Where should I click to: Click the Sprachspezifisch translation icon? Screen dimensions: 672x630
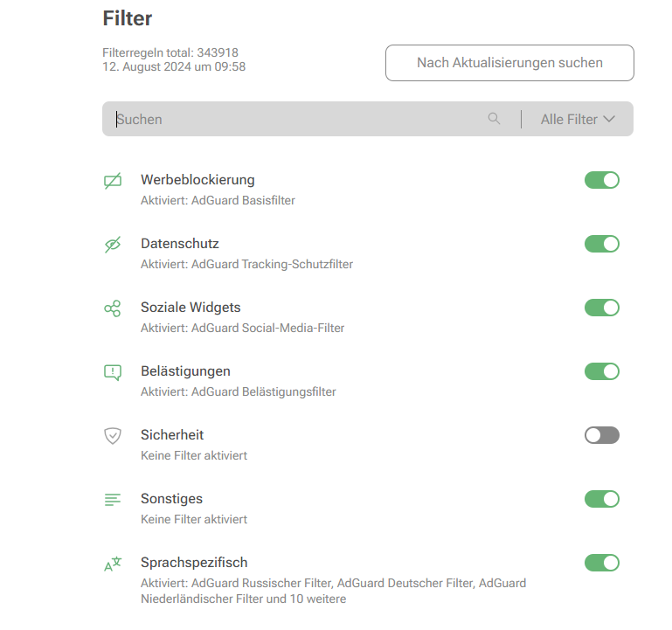coord(113,564)
